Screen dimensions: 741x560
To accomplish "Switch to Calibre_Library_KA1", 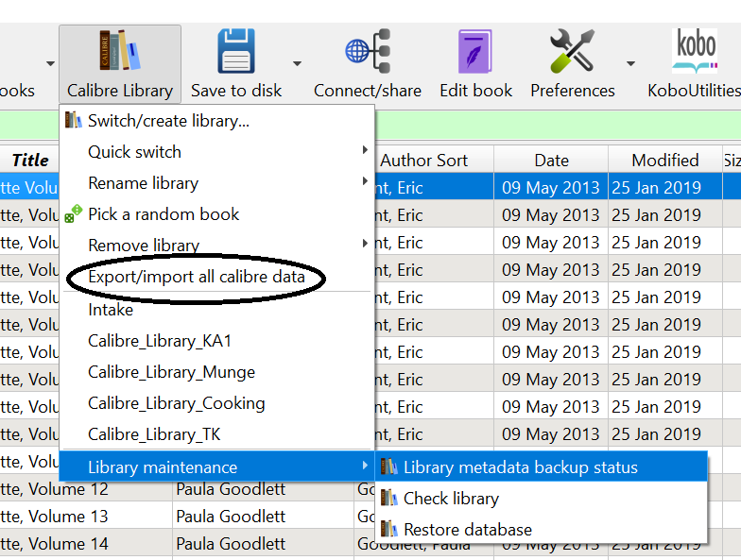I will point(217,341).
